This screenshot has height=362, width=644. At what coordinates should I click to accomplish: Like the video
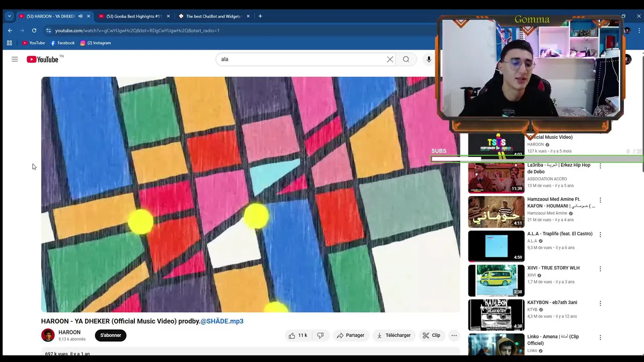[297, 335]
